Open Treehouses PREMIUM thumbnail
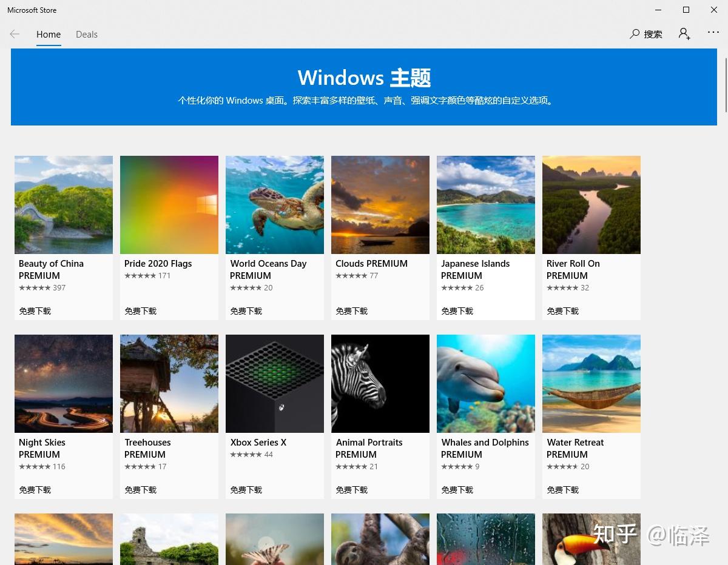 [x=169, y=384]
